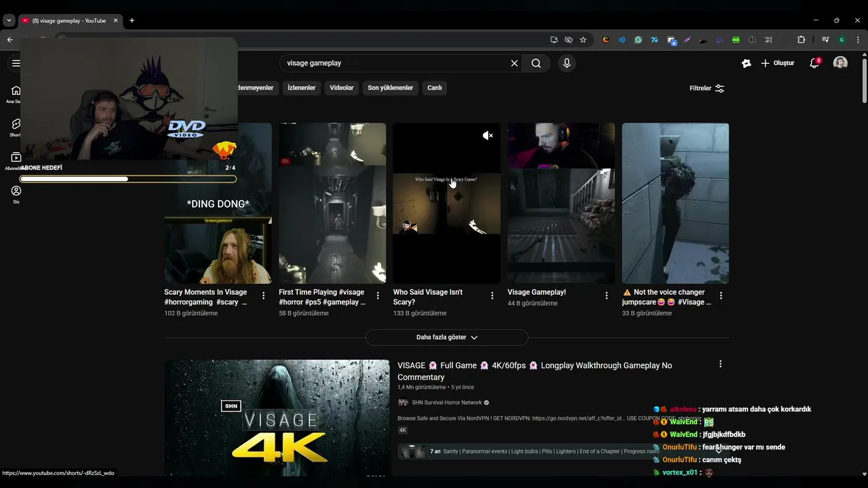The image size is (868, 488).
Task: Expand 'Daha fazla göster' shorts shelf
Action: 447,338
